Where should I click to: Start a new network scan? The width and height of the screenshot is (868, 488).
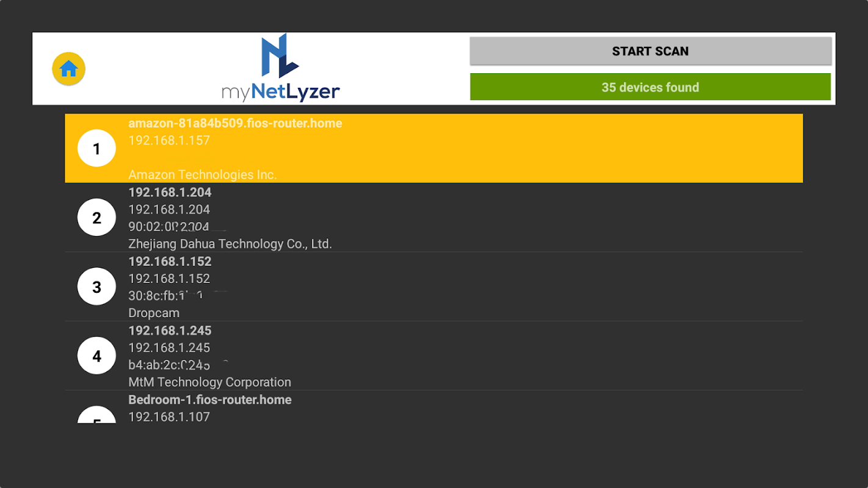pyautogui.click(x=650, y=51)
